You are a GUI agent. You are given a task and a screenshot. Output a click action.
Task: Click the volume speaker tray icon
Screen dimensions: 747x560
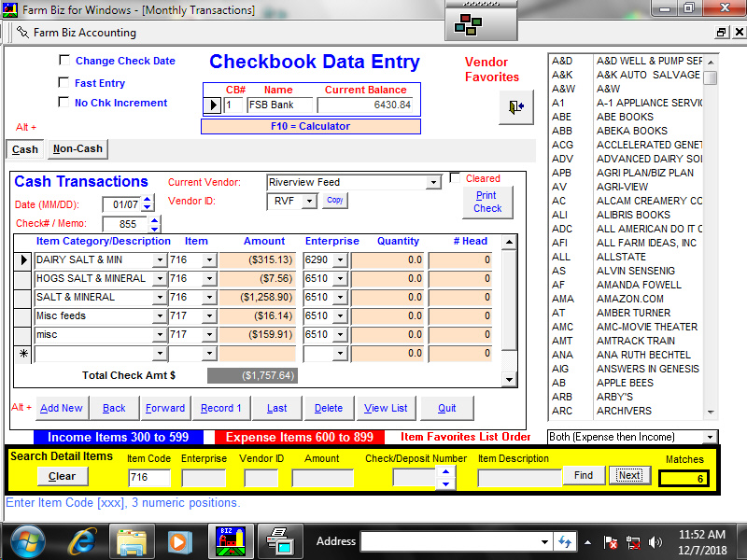[x=655, y=542]
